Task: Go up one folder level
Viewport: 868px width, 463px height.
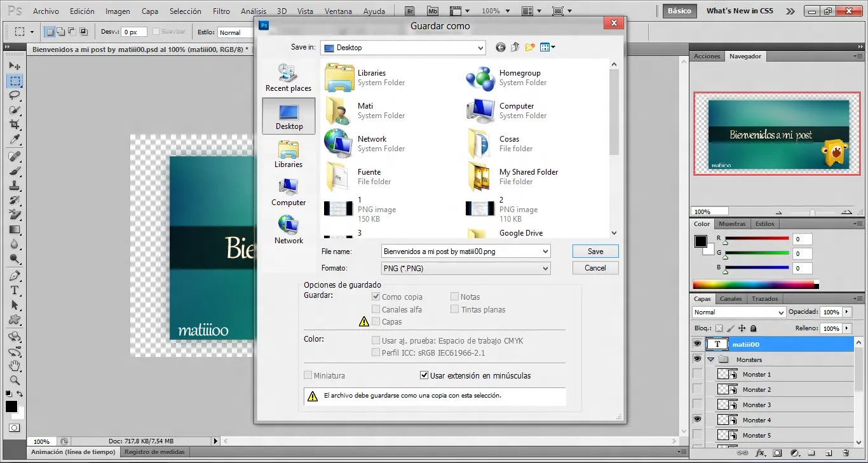Action: pyautogui.click(x=515, y=47)
